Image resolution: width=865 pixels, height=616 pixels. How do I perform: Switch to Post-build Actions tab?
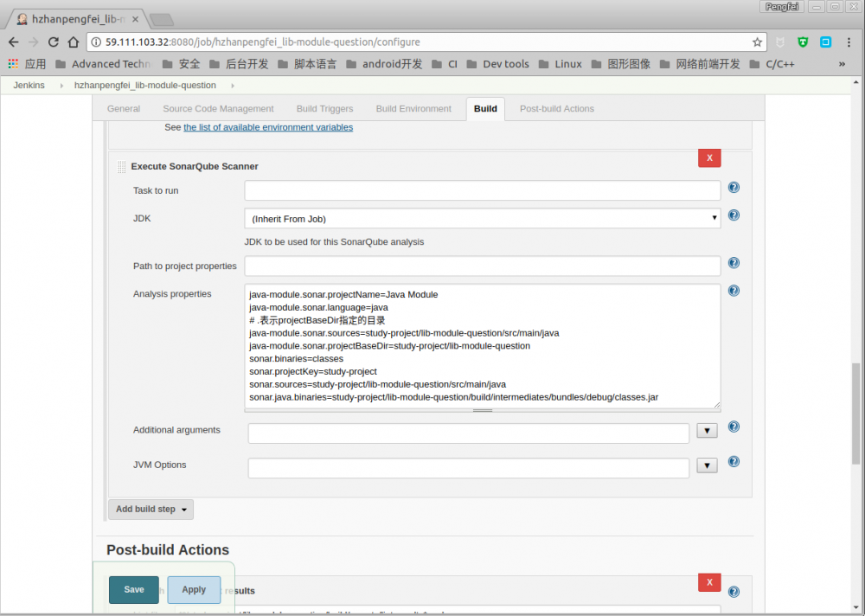(x=556, y=109)
